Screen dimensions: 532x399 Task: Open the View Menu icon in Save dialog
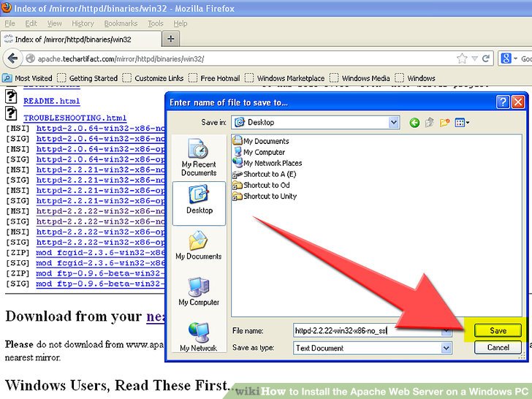(x=462, y=123)
